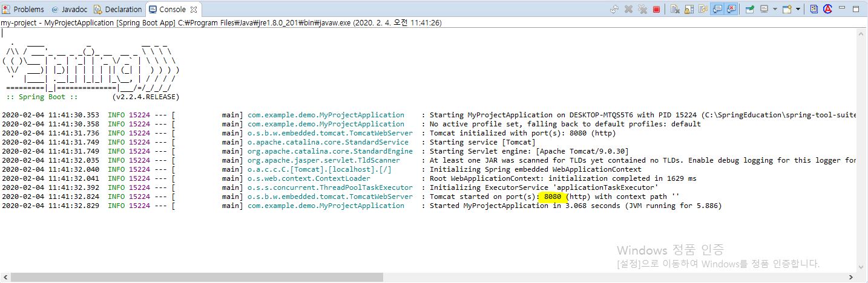Toggle Show Console on Standard Out change
This screenshot has width=868, height=283.
coord(717,9)
